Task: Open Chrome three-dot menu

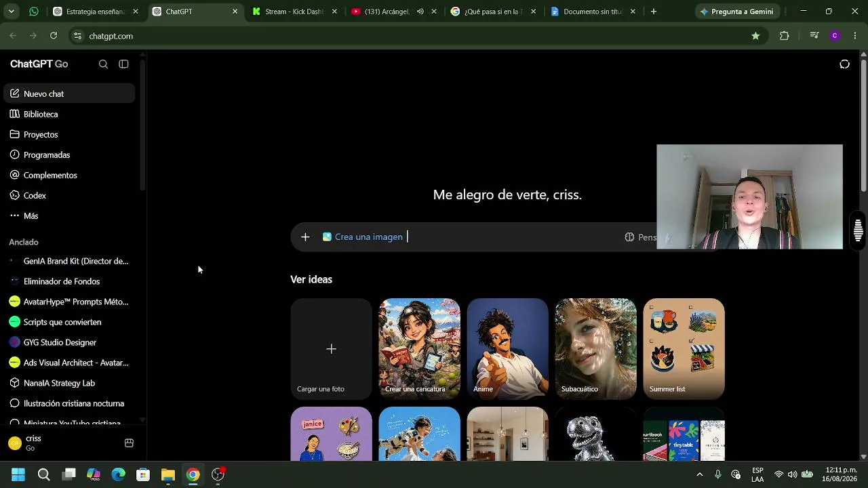Action: coord(854,36)
